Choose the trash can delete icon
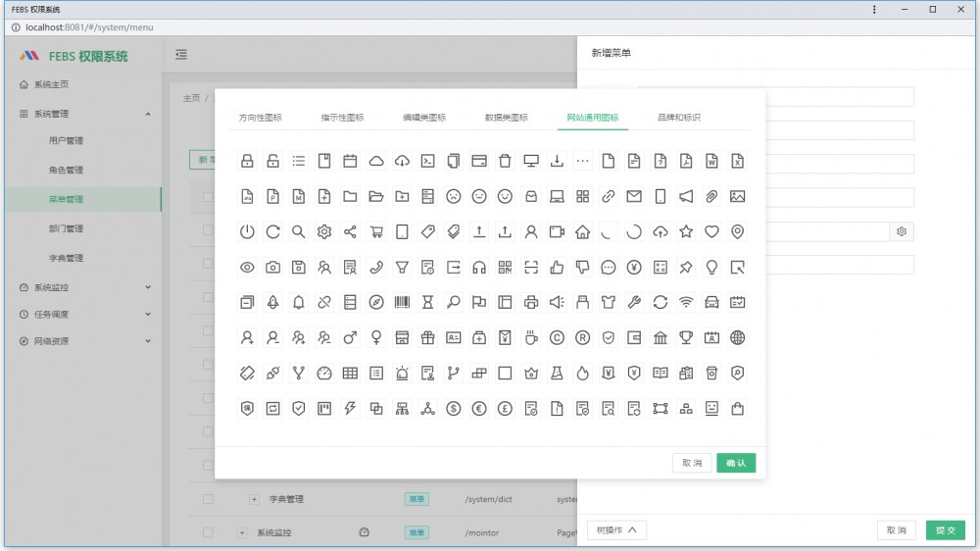Viewport: 980px width, 551px height. coord(505,161)
